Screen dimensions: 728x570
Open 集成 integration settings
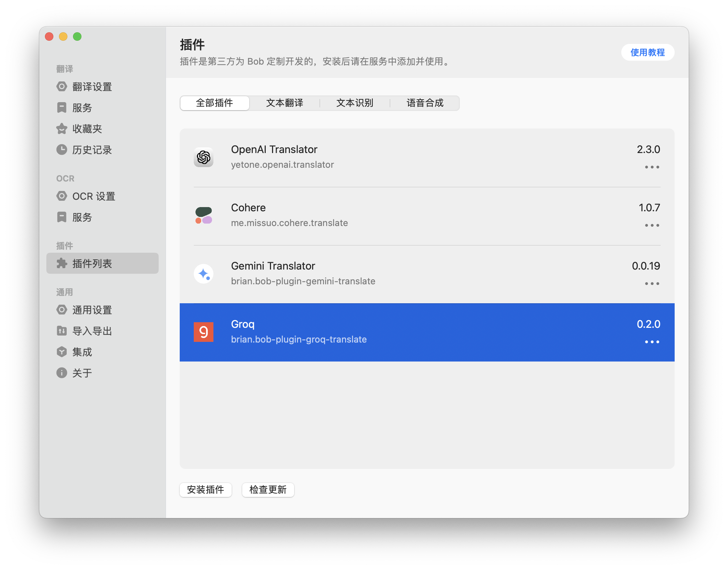(82, 352)
